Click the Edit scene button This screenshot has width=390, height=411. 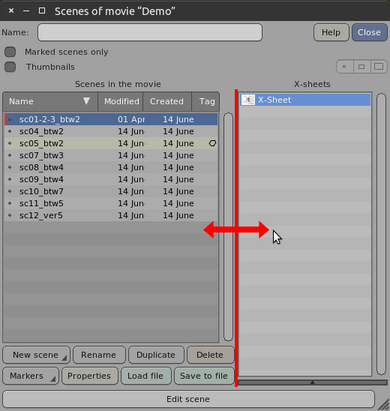(x=188, y=399)
